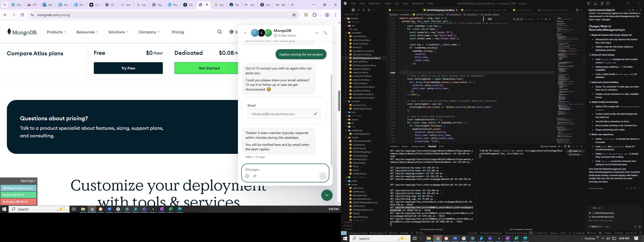Open Cursor Explorer view icon
The height and width of the screenshot is (242, 644).
[353, 10]
